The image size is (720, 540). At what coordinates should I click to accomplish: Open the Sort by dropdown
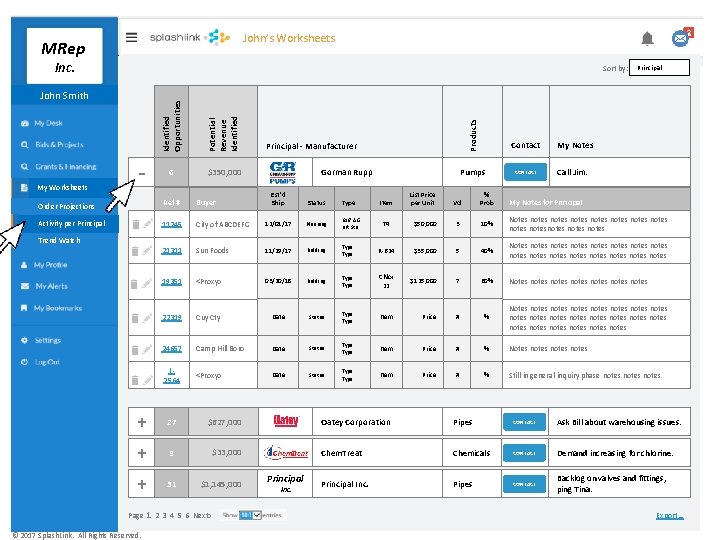(x=659, y=68)
